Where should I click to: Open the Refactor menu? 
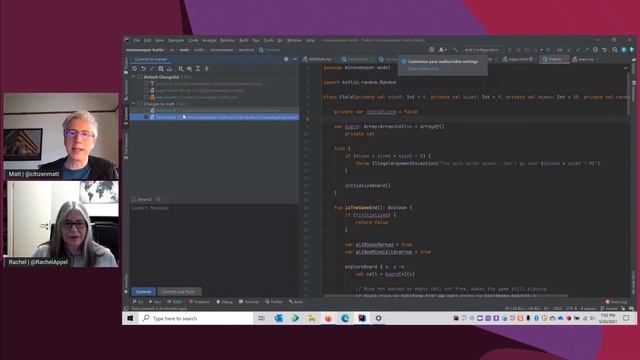click(x=227, y=40)
